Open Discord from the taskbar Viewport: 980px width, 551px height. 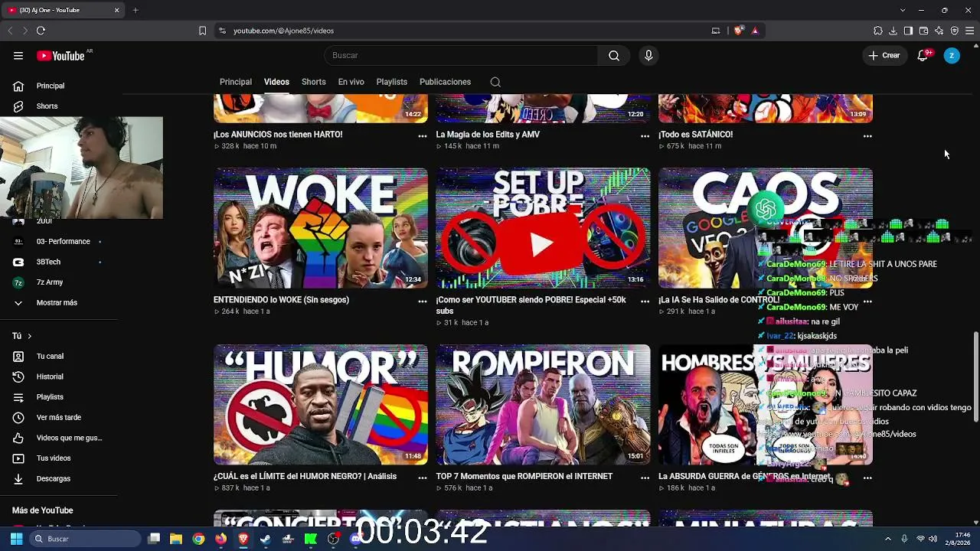[x=355, y=539]
